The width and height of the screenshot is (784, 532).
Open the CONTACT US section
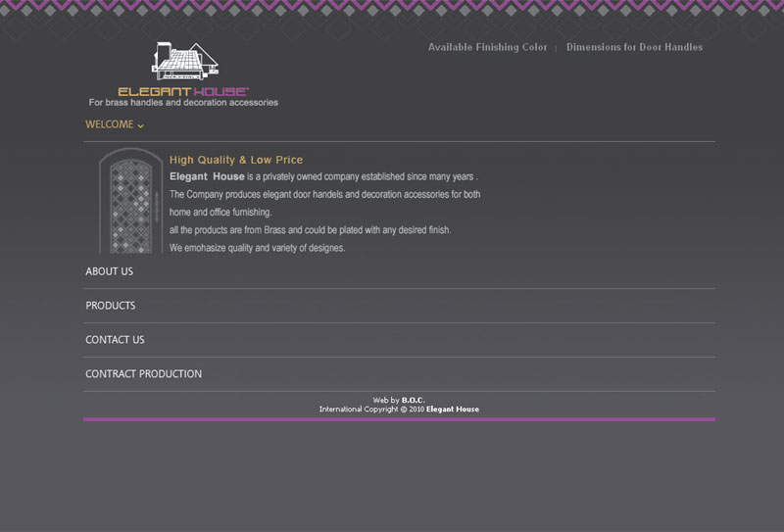(115, 340)
